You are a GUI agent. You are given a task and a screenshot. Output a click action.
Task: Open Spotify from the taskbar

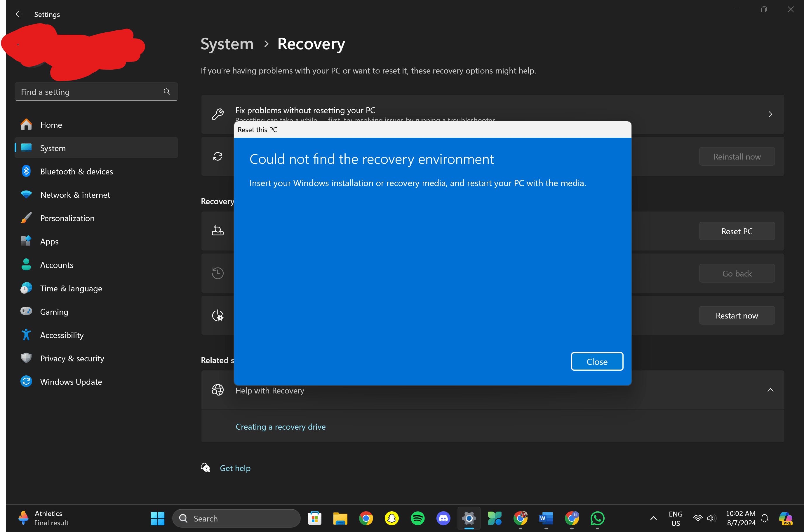tap(417, 518)
